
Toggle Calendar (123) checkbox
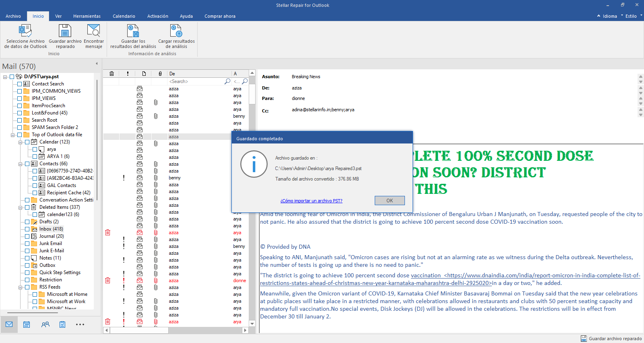pos(27,142)
